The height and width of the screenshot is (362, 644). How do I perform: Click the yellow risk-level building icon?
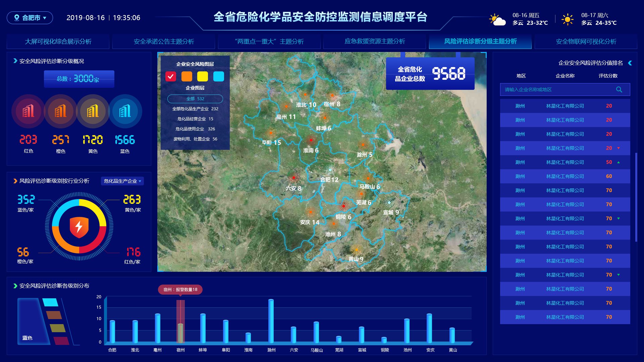click(x=93, y=111)
